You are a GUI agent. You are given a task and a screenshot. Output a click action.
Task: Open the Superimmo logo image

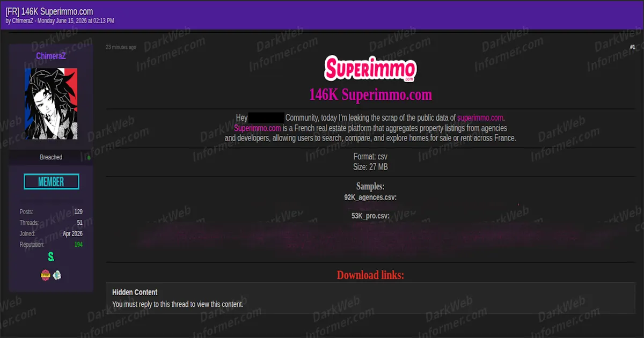(x=370, y=69)
